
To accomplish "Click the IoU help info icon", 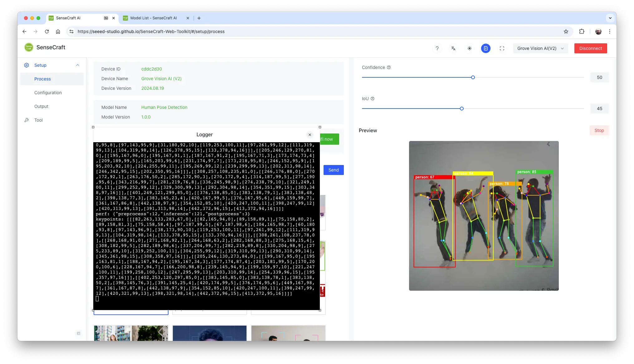I will tap(372, 99).
